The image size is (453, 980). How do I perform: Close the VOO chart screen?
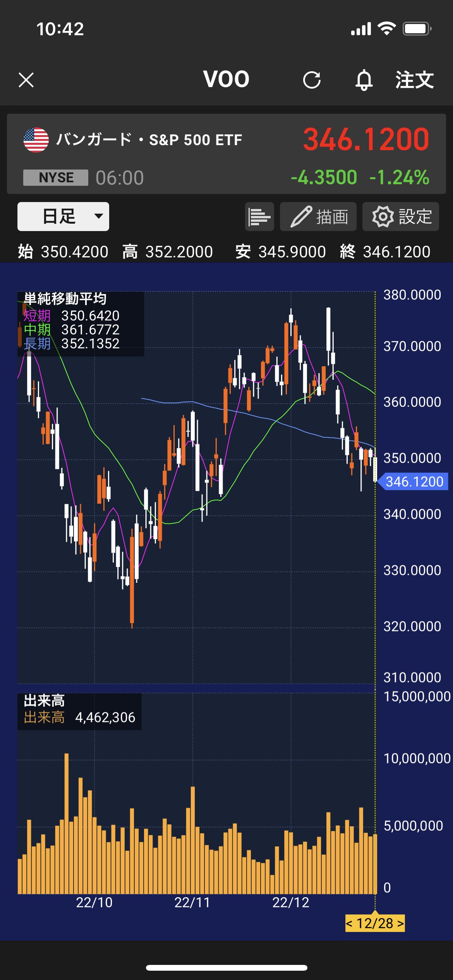pyautogui.click(x=26, y=80)
